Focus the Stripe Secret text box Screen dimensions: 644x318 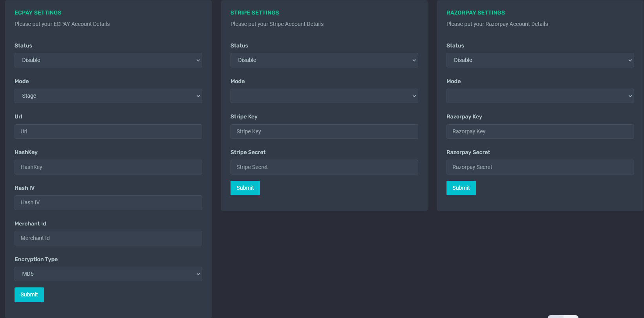point(324,167)
